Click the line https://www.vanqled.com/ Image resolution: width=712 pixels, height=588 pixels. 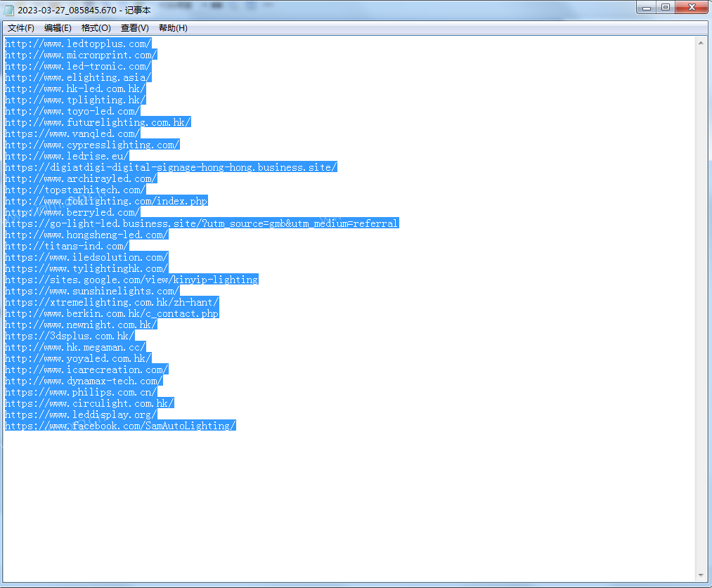click(x=72, y=134)
